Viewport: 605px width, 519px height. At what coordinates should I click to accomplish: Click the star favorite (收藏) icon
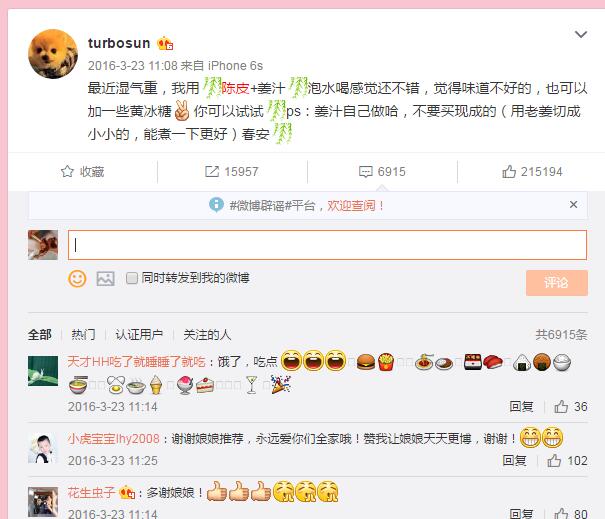tap(67, 171)
